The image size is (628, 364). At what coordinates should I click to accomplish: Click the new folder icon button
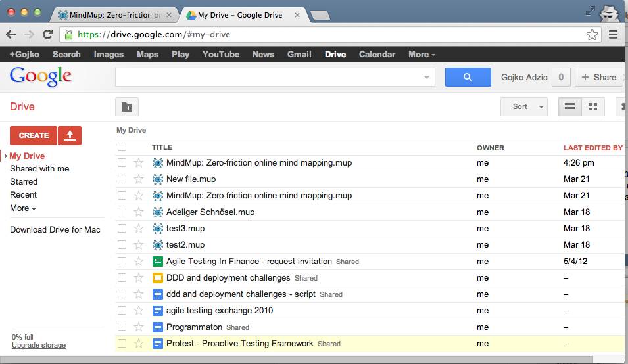tap(127, 107)
